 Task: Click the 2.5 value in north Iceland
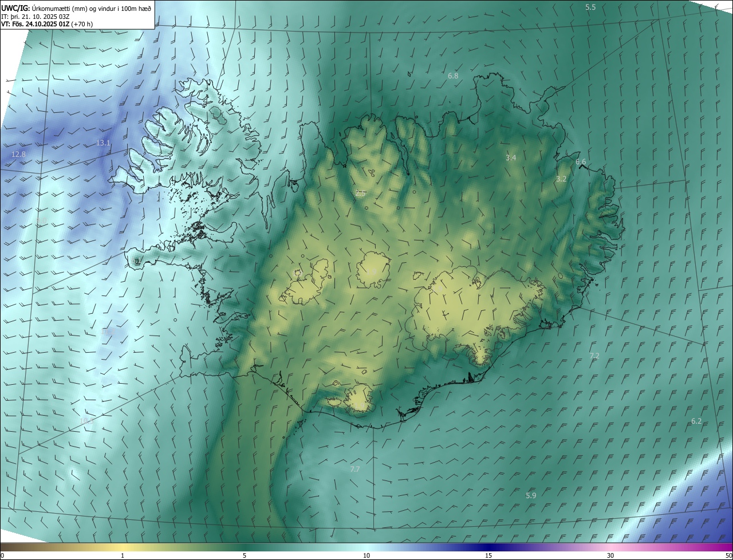coord(360,194)
